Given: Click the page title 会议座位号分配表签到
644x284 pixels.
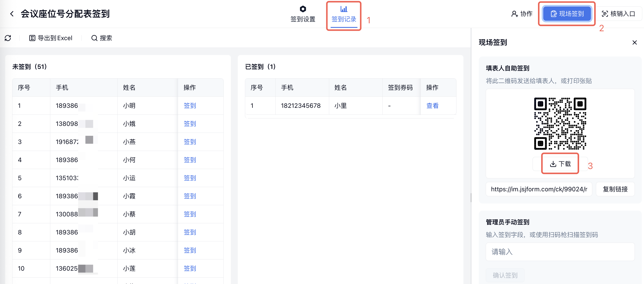Looking at the screenshot, I should coord(65,14).
